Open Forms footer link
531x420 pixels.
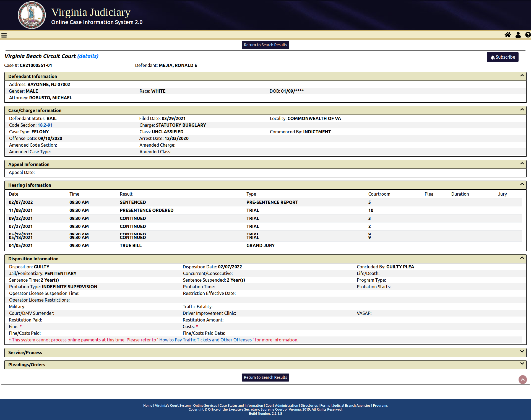325,406
